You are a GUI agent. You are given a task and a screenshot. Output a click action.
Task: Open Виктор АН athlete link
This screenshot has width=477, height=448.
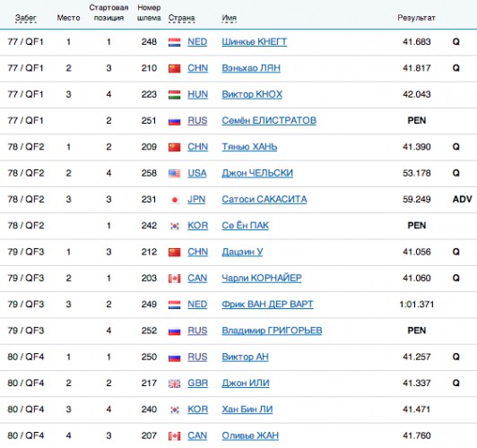[245, 357]
